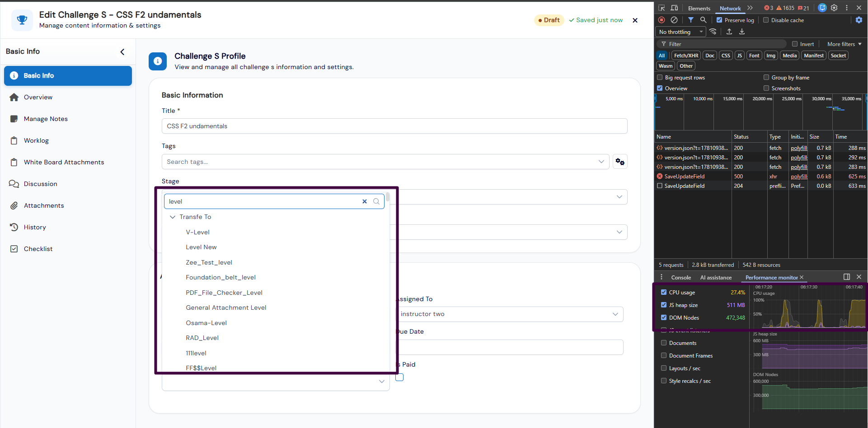Open DevTools kebab menu

(x=847, y=8)
